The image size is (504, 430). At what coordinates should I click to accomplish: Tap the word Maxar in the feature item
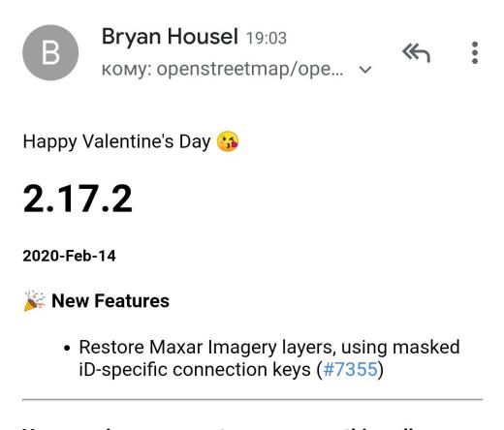(x=176, y=348)
